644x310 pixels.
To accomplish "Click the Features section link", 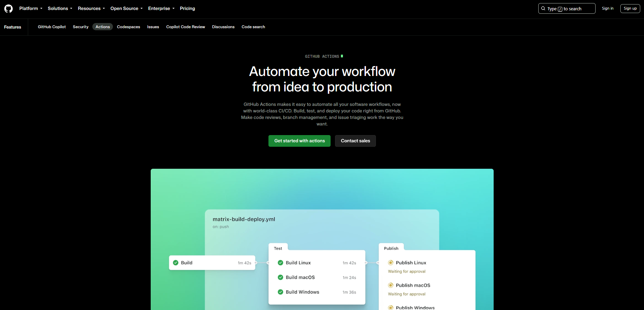I will (x=13, y=27).
